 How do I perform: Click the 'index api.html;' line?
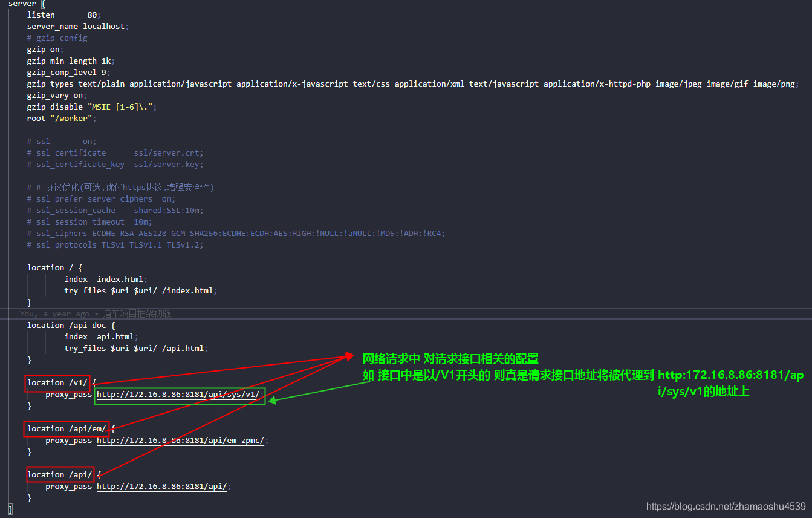tap(102, 336)
